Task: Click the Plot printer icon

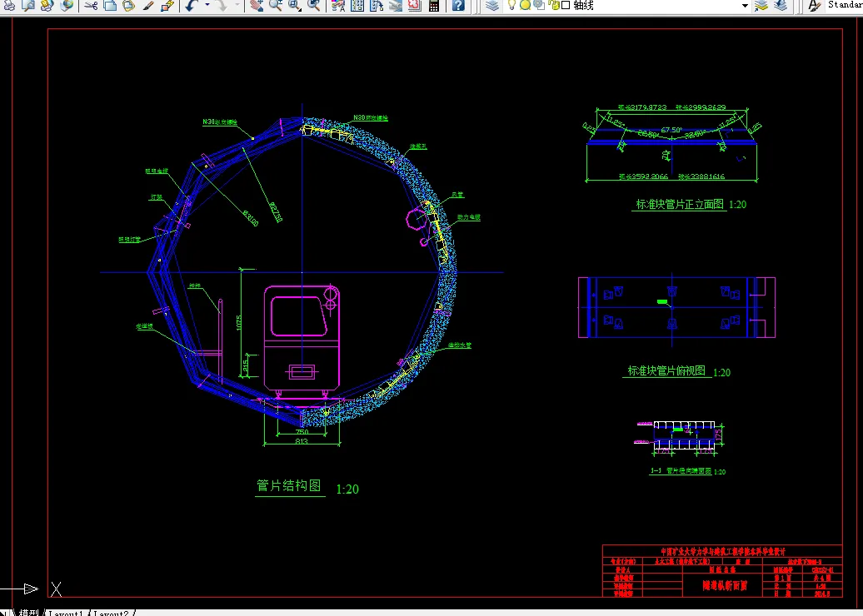Action: [x=9, y=6]
